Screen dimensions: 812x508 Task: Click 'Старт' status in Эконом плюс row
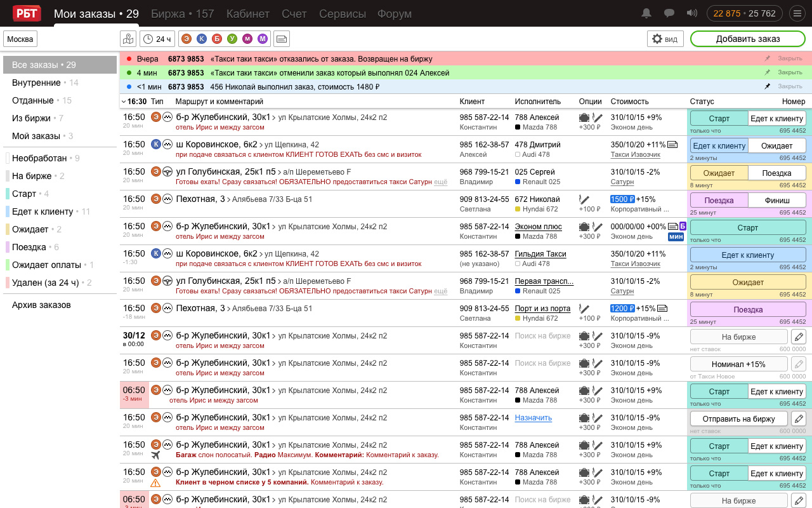tap(748, 228)
